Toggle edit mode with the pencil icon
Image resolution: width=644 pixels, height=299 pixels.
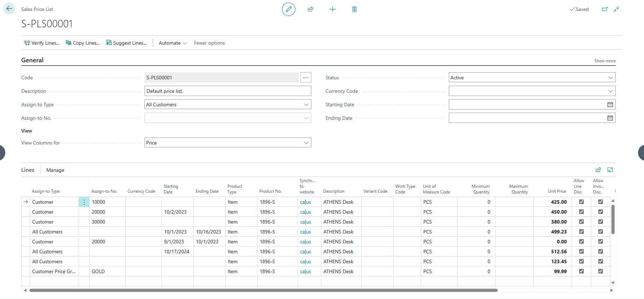(x=289, y=9)
